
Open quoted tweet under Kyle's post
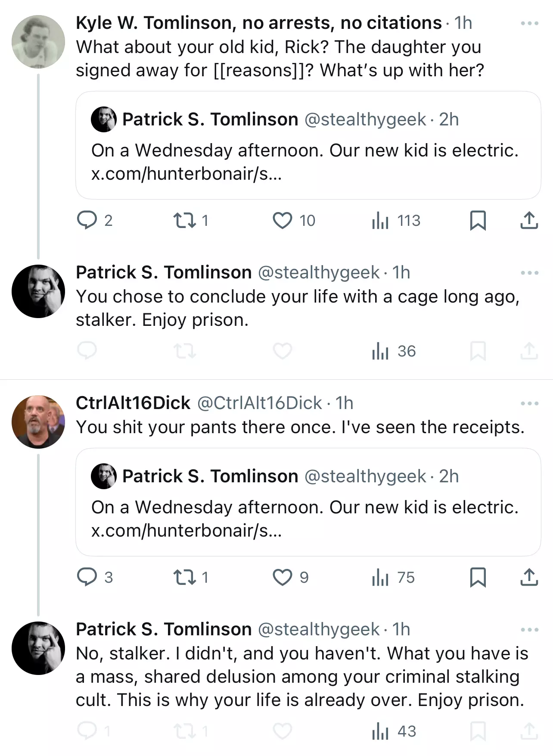coord(308,145)
